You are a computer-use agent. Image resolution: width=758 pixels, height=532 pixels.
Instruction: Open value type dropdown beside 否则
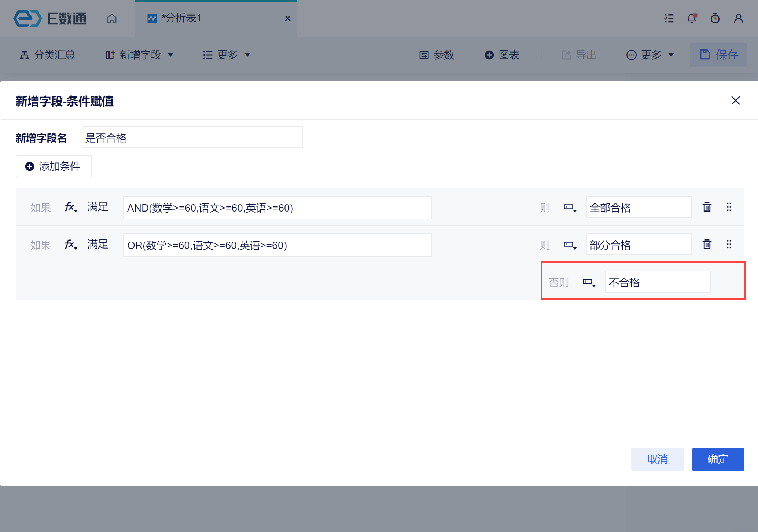(x=589, y=283)
